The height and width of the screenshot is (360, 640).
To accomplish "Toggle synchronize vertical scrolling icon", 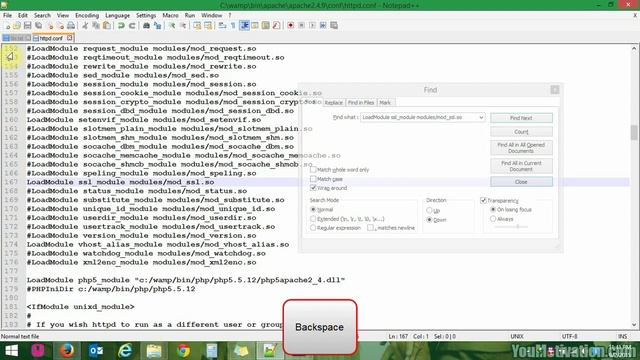I will pyautogui.click(x=197, y=26).
